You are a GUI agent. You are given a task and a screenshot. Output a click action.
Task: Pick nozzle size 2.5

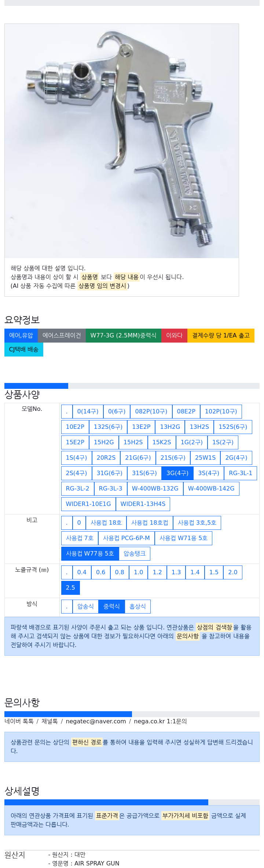point(70,588)
